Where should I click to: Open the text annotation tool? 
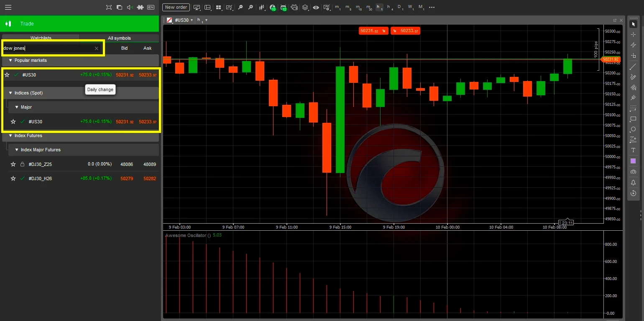tap(633, 150)
